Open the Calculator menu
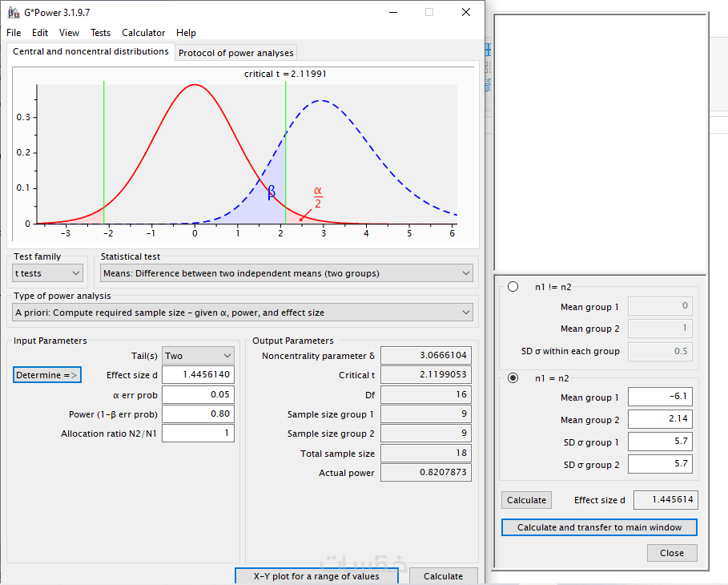 click(x=143, y=33)
